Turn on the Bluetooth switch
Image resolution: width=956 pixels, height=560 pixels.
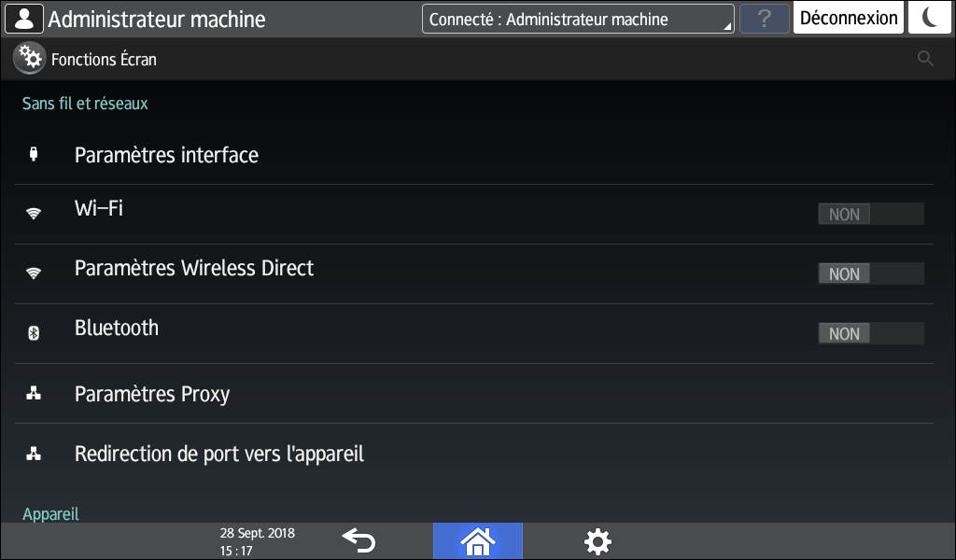click(x=870, y=334)
